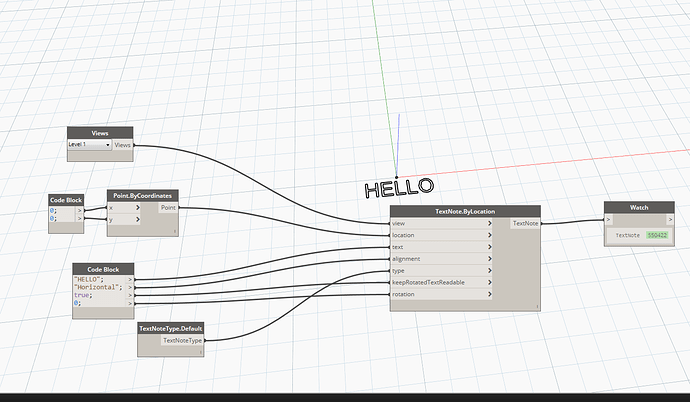Viewport: 690px width, 402px height.
Task: Click the Views output port
Action: pyautogui.click(x=123, y=145)
